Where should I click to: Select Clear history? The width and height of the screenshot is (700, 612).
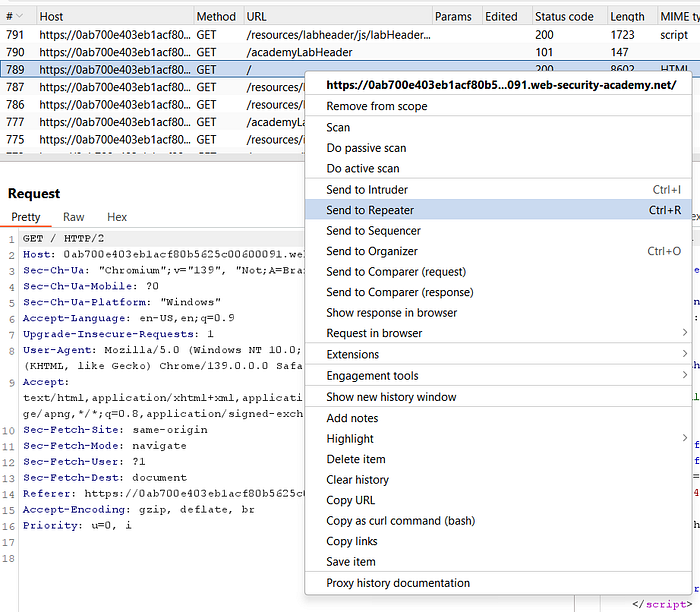pyautogui.click(x=498, y=480)
